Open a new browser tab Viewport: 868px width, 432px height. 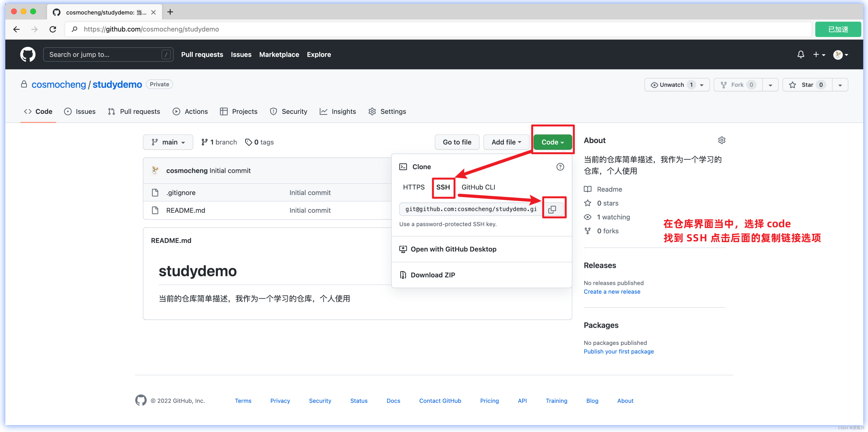pyautogui.click(x=170, y=12)
